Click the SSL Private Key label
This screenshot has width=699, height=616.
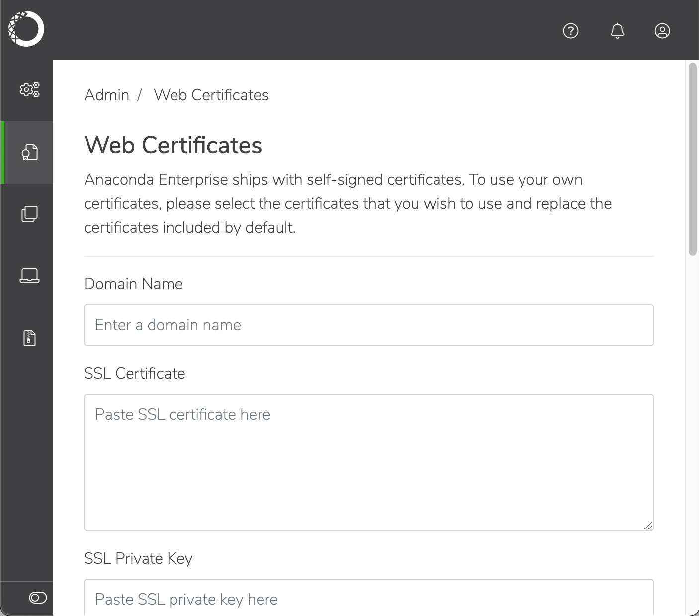pos(138,558)
